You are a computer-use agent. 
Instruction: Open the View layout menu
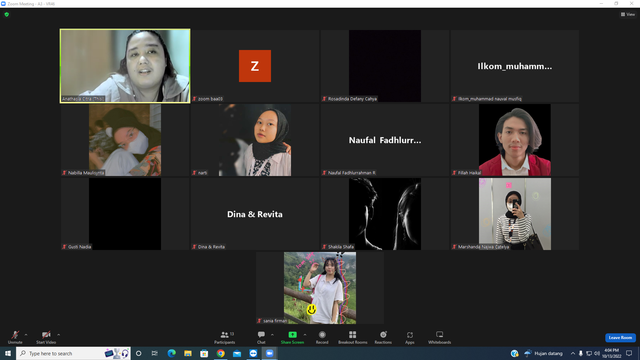point(628,14)
